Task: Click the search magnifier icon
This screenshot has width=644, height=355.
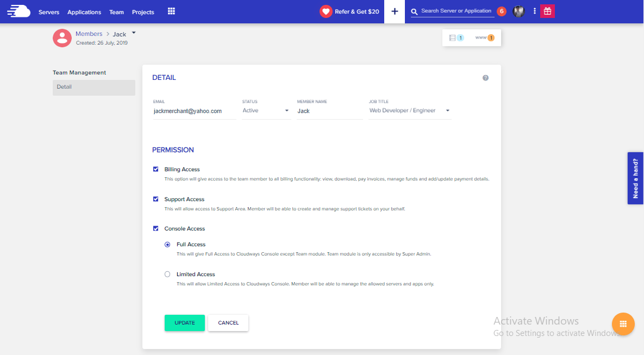Action: pos(414,11)
